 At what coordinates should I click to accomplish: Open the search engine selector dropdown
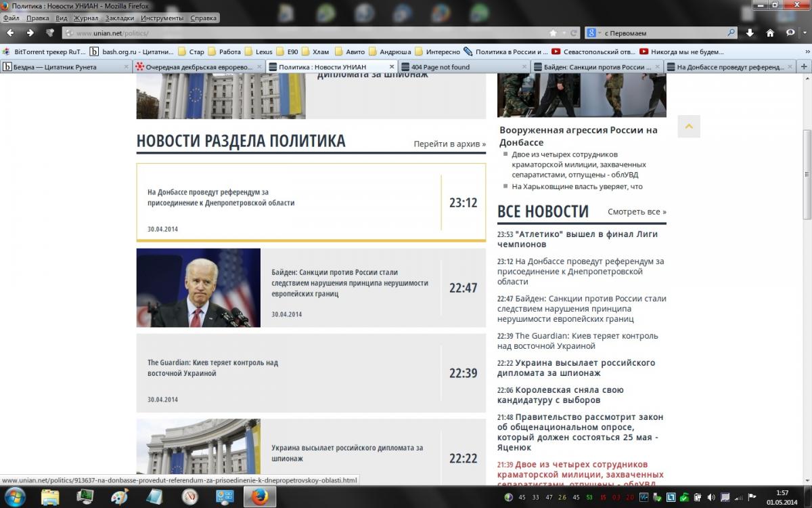(593, 33)
